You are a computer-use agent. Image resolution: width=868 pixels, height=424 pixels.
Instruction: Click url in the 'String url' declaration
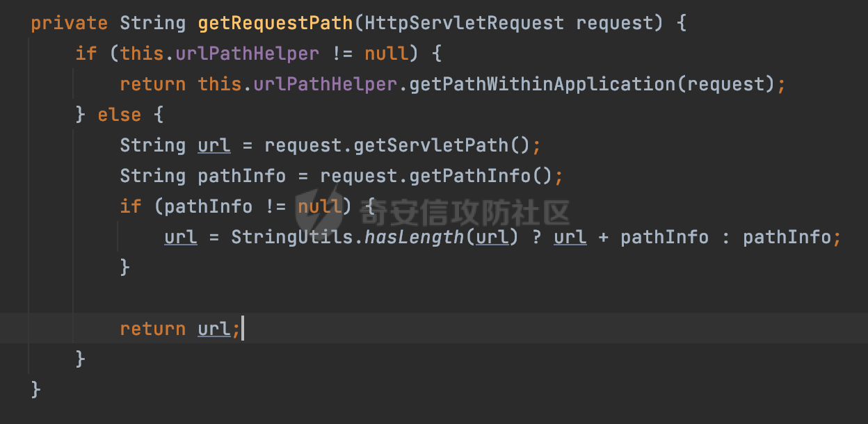click(214, 145)
